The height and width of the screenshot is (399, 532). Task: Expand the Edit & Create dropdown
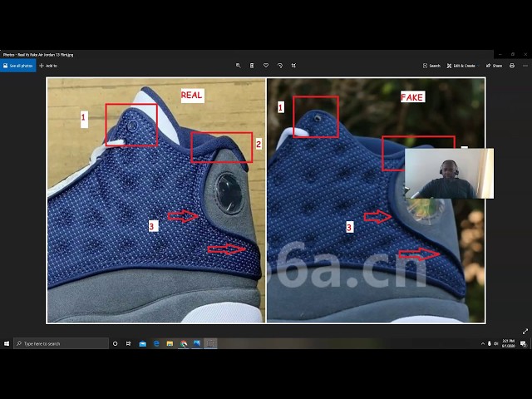tap(463, 66)
